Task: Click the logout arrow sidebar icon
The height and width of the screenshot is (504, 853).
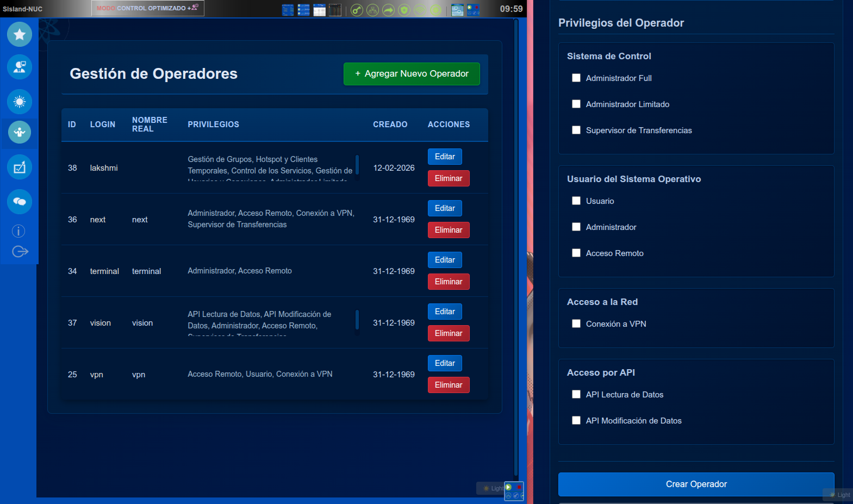Action: [20, 251]
